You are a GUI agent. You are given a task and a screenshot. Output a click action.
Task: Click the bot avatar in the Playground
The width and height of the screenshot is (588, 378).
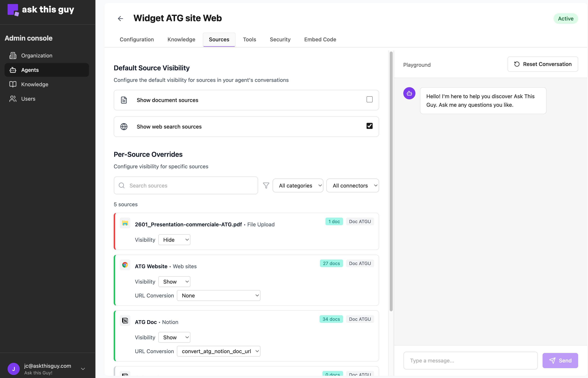point(409,93)
